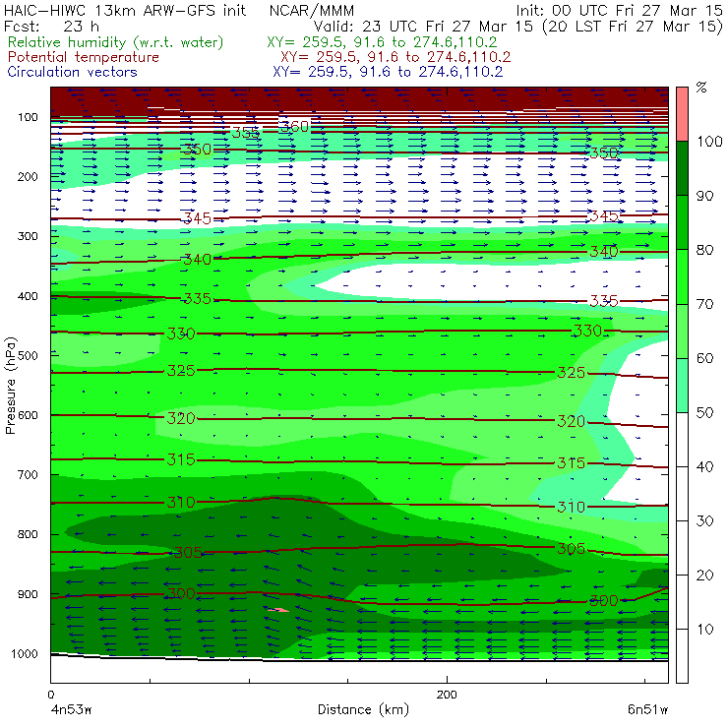Click the 100 hPa pressure axis tick label
Viewport: 728px width, 728px height.
(x=28, y=117)
